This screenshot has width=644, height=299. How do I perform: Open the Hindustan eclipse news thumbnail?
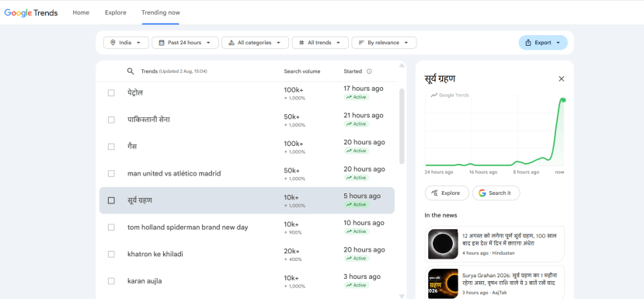click(x=443, y=244)
